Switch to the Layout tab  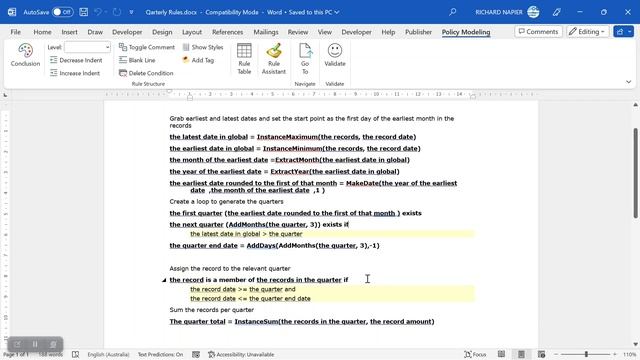coord(192,32)
